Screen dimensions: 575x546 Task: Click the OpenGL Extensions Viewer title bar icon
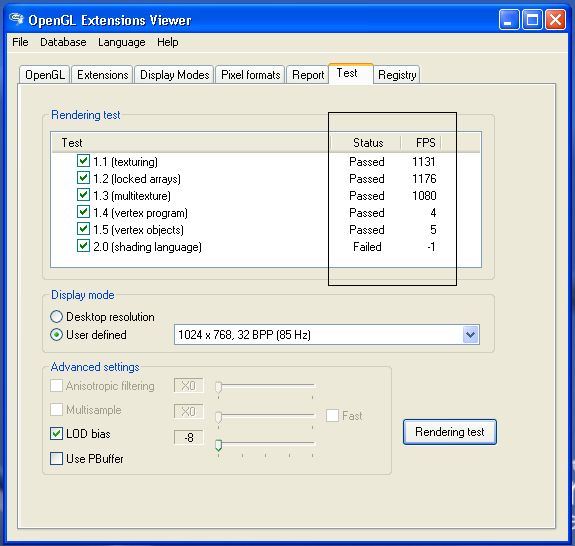tap(17, 18)
